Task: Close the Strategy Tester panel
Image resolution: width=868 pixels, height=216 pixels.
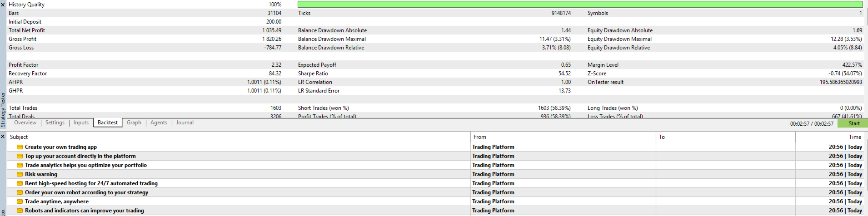Action: [3, 5]
